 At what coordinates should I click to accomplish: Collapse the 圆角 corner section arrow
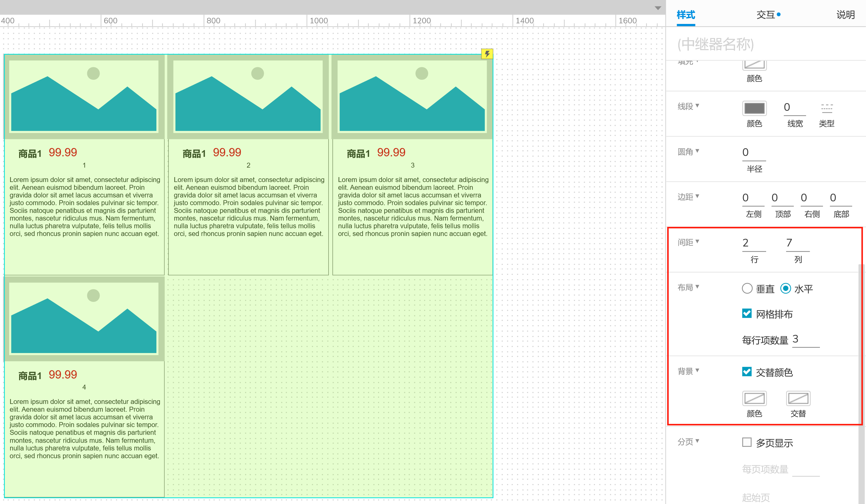coord(697,151)
